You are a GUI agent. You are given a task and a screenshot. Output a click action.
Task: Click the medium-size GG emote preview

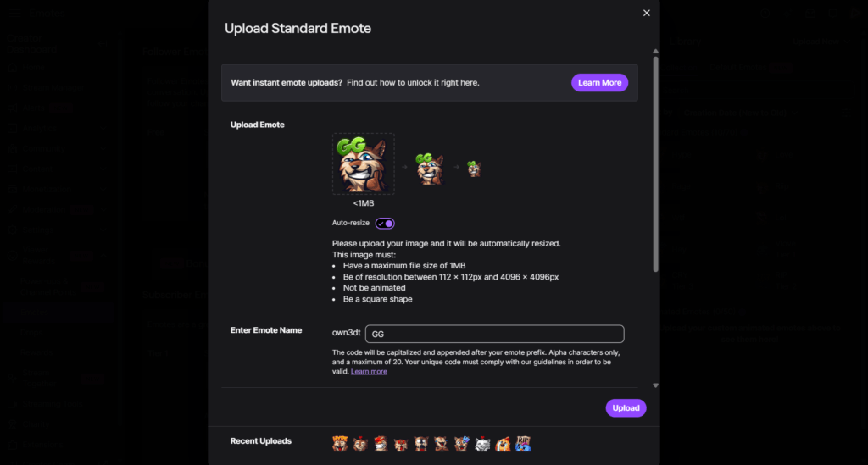click(430, 169)
